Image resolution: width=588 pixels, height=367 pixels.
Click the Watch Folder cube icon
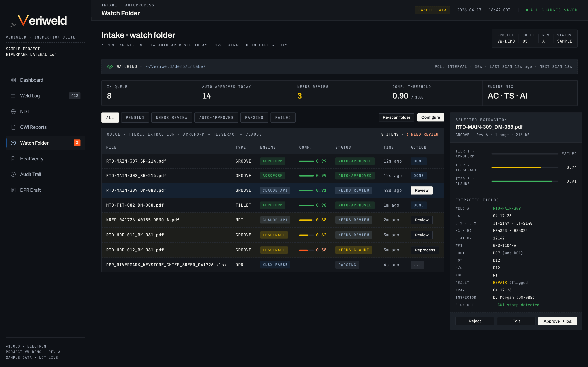tap(13, 143)
